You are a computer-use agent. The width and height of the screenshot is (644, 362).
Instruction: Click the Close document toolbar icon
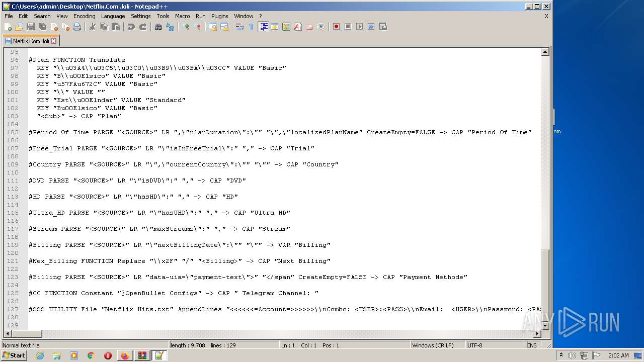[x=54, y=27]
